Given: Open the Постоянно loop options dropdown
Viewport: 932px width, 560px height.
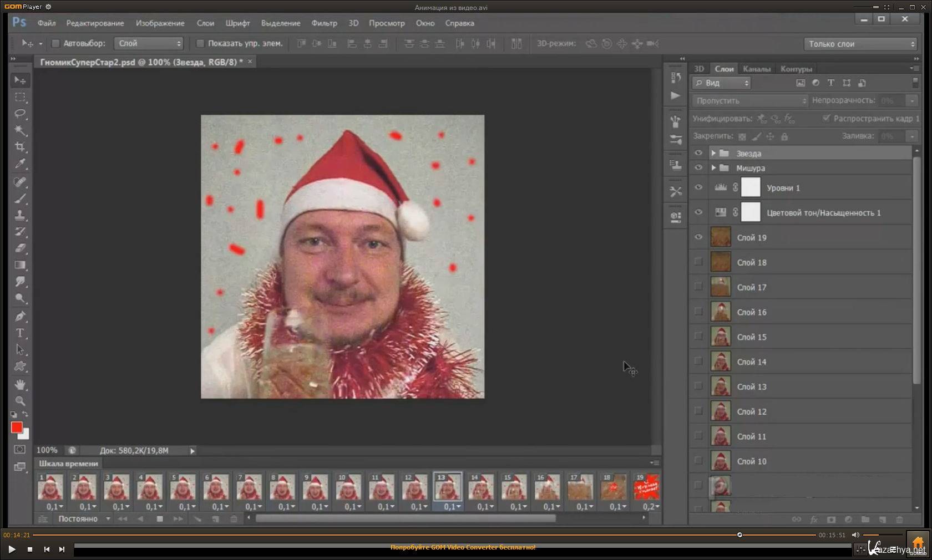Looking at the screenshot, I should click(x=84, y=519).
